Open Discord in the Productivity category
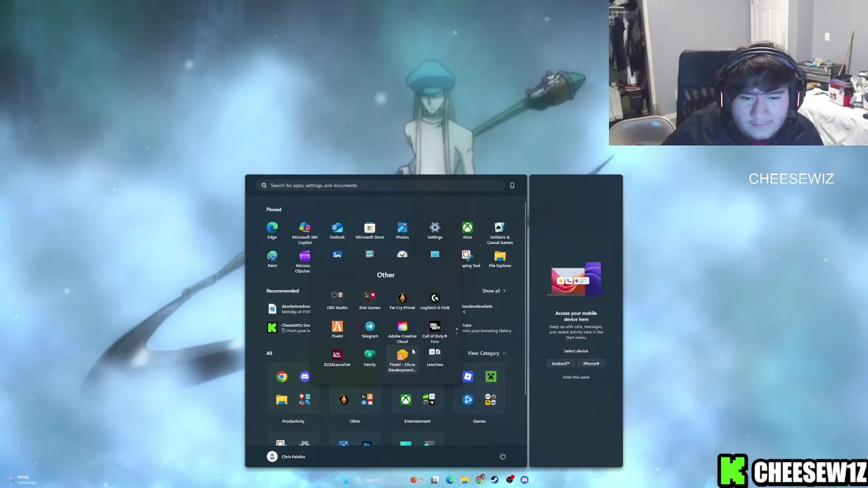This screenshot has width=868, height=488. (304, 377)
